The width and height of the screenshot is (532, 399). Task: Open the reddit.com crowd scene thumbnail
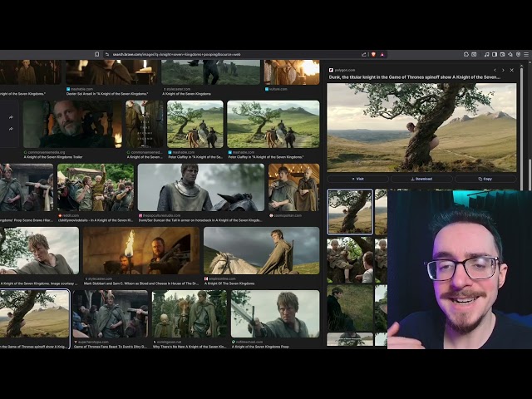[96, 187]
